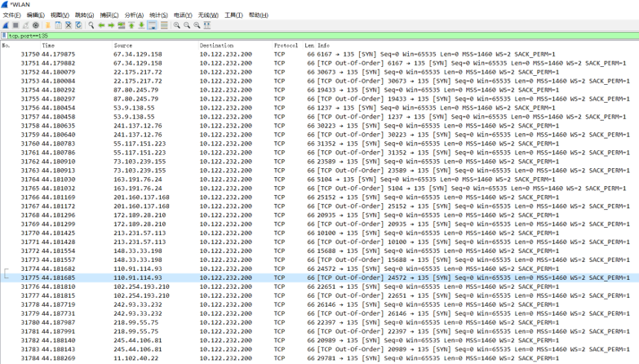Select packet 31782 from 245.44.106.81
This screenshot has height=364, width=639.
[x=320, y=340]
